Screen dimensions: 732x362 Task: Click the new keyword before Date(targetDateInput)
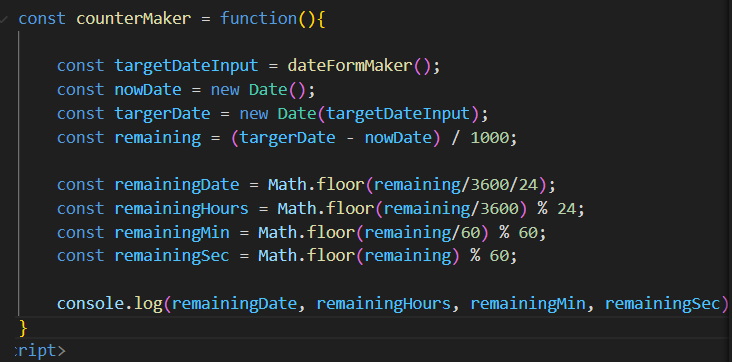pos(253,114)
